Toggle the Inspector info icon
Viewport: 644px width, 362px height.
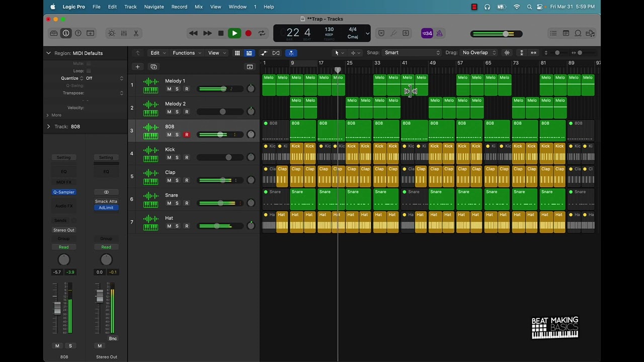66,33
